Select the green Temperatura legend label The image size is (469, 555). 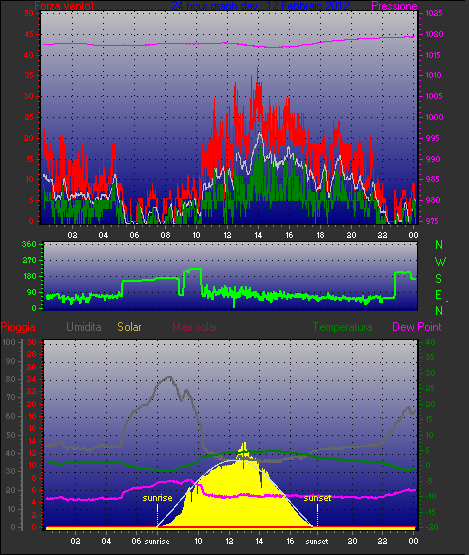342,327
